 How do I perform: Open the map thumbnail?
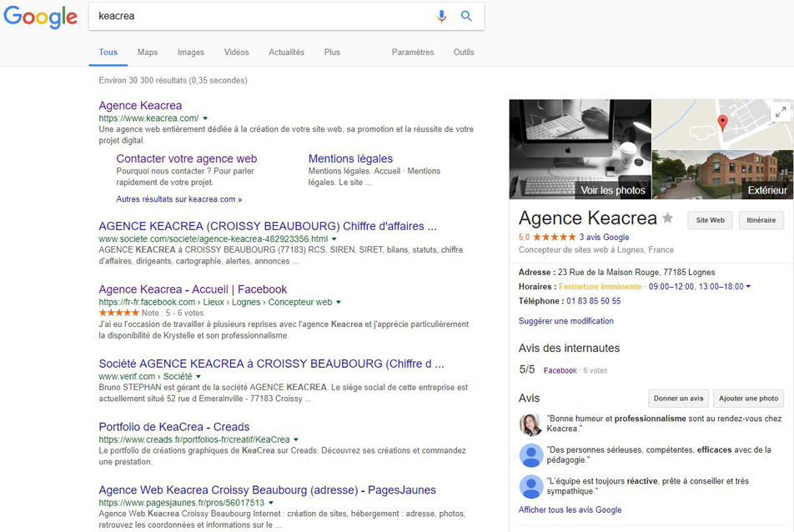coord(722,124)
